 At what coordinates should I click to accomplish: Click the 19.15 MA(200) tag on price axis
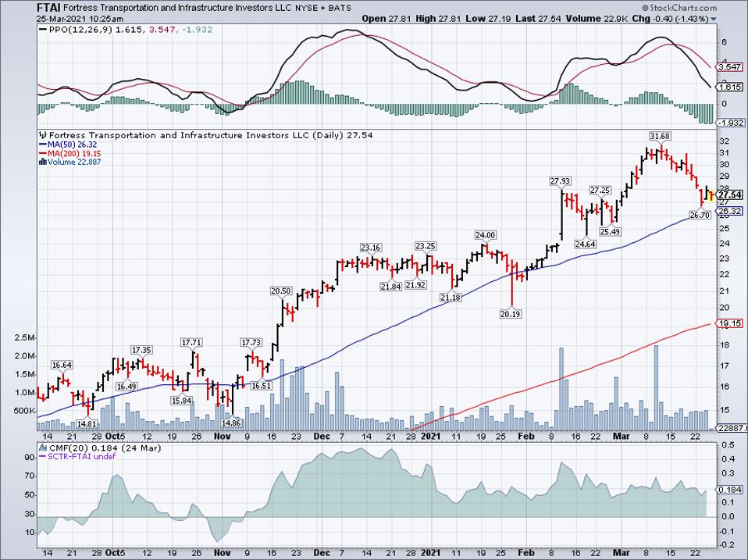click(730, 323)
